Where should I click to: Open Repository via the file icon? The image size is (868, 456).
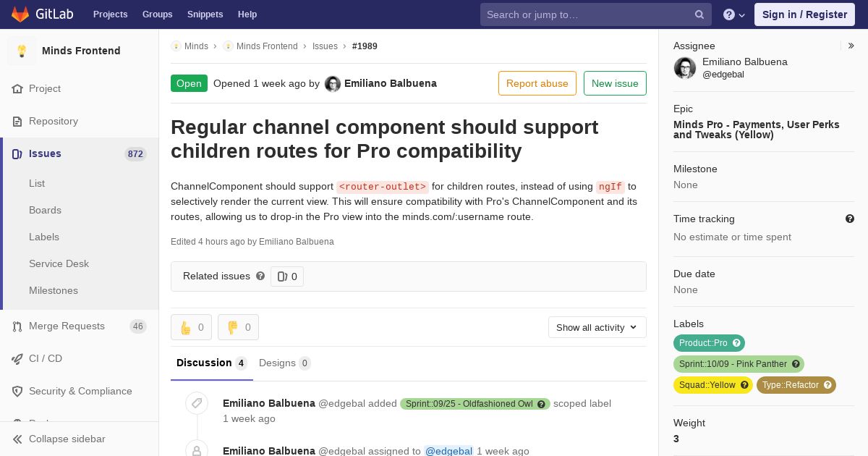click(17, 122)
